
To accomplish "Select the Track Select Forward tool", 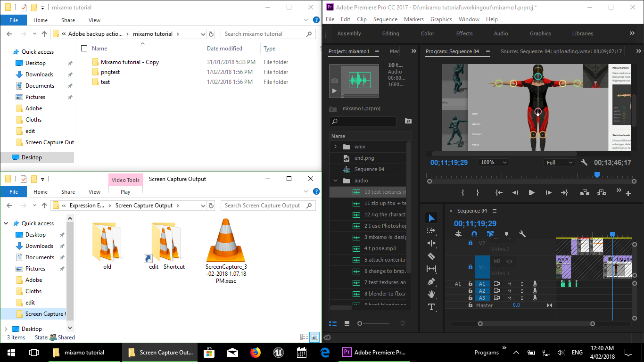I will point(431,230).
